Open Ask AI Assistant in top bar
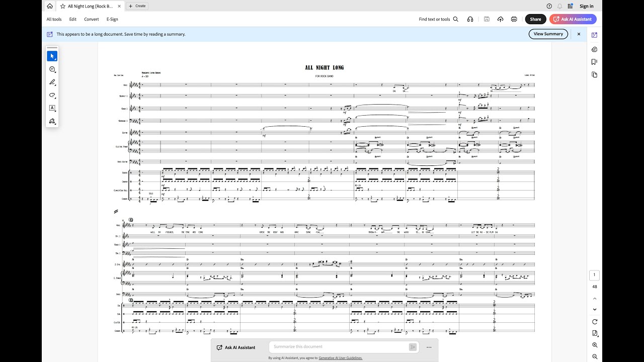Screen dimensions: 644x362 (573, 19)
